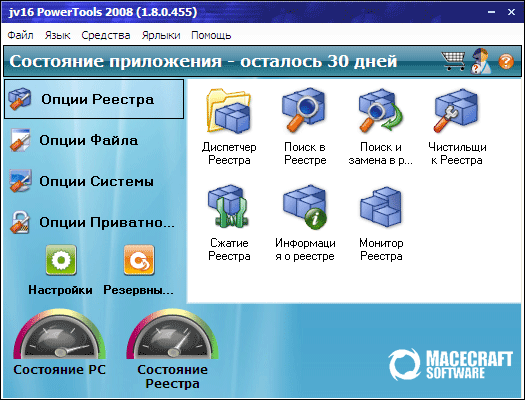Open the Средства menu
This screenshot has width=525, height=400.
106,35
